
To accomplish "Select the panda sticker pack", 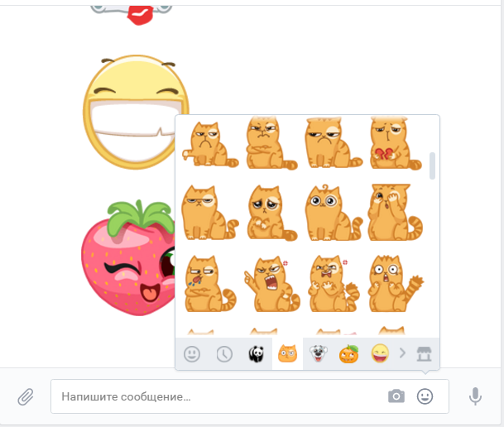I will pos(257,354).
